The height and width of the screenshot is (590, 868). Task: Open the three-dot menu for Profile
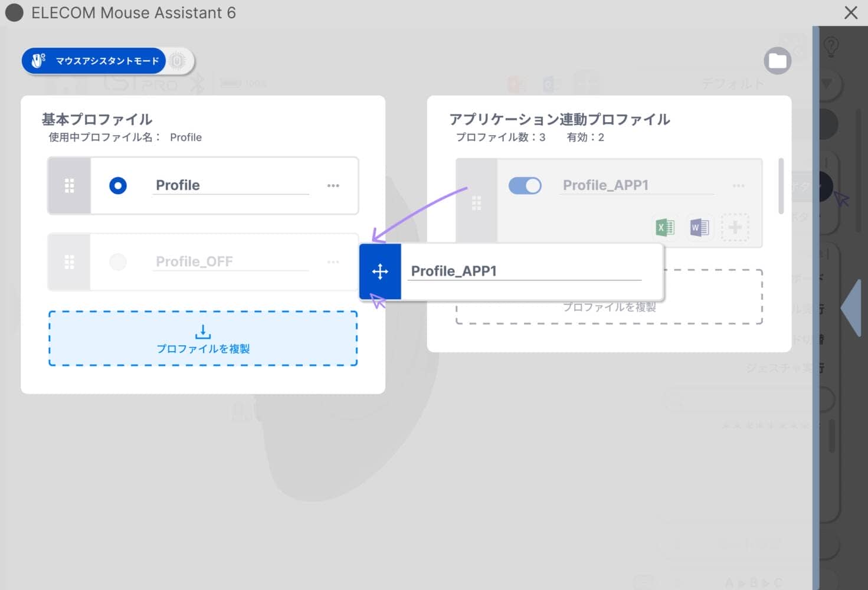[333, 186]
